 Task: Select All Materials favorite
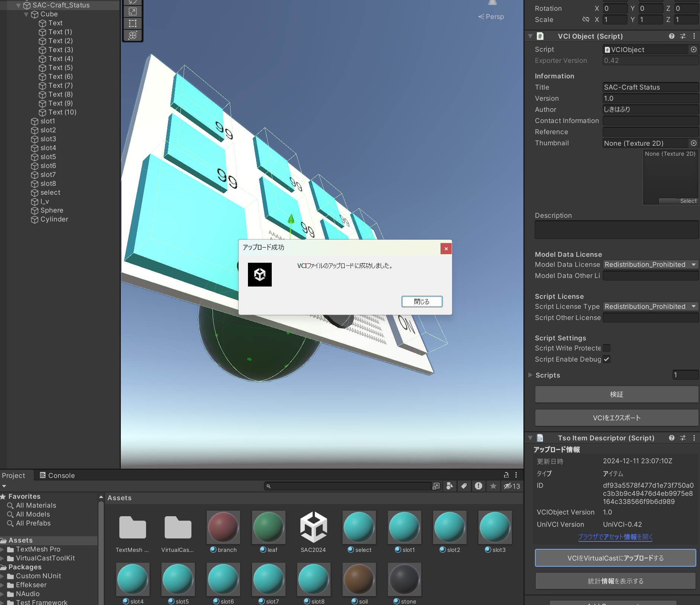pyautogui.click(x=36, y=505)
